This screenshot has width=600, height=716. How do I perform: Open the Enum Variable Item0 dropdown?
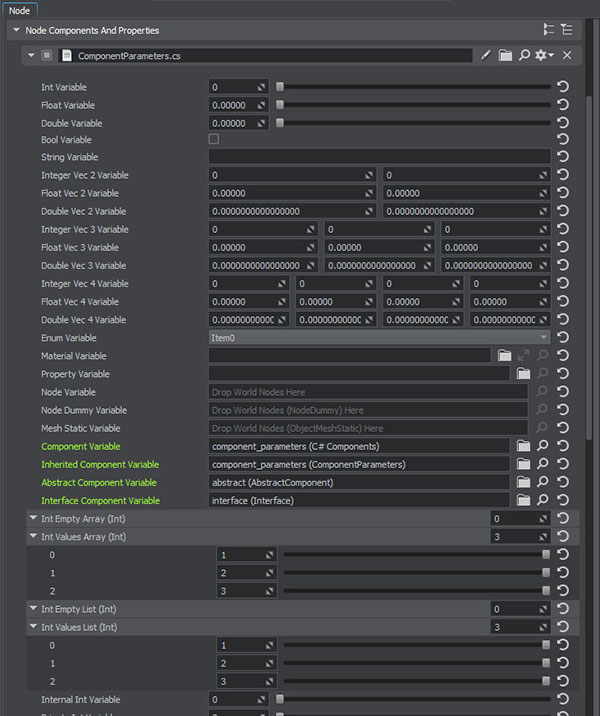click(x=379, y=337)
